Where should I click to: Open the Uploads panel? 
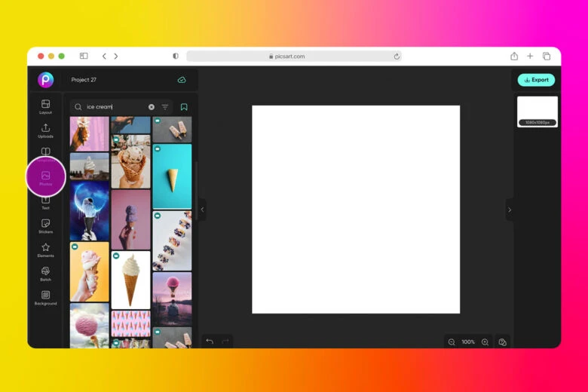pyautogui.click(x=45, y=130)
